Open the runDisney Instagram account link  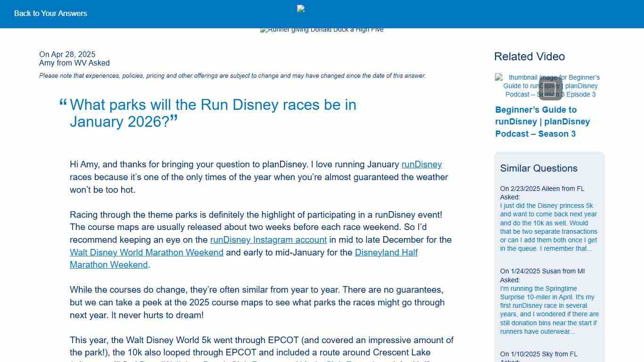click(268, 240)
